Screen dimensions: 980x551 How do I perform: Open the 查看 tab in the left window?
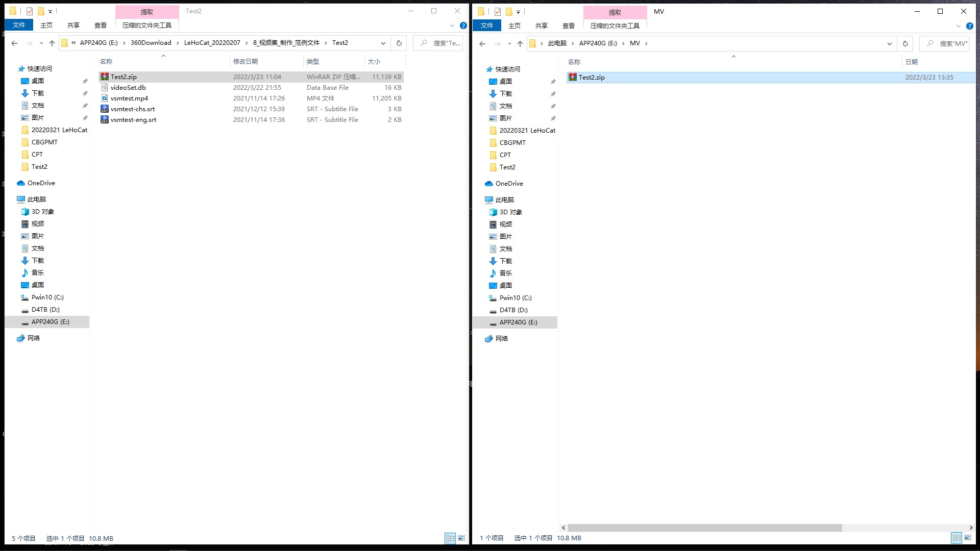tap(101, 25)
